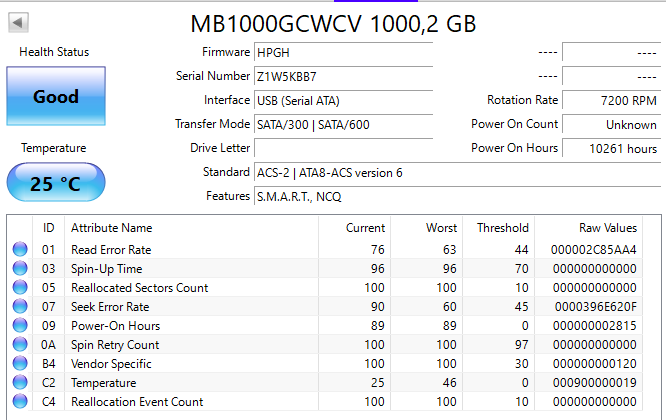Click the Power On Hours value field
The image size is (666, 420).
[610, 148]
